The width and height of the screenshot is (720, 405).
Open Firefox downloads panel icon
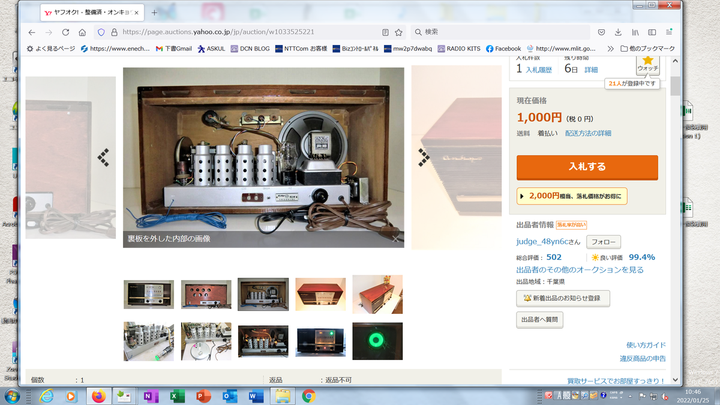[x=619, y=32]
